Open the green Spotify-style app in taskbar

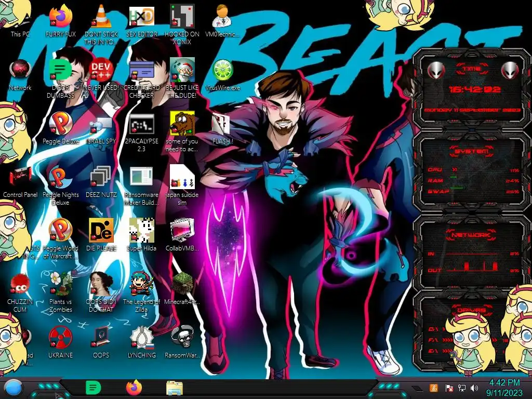94,388
